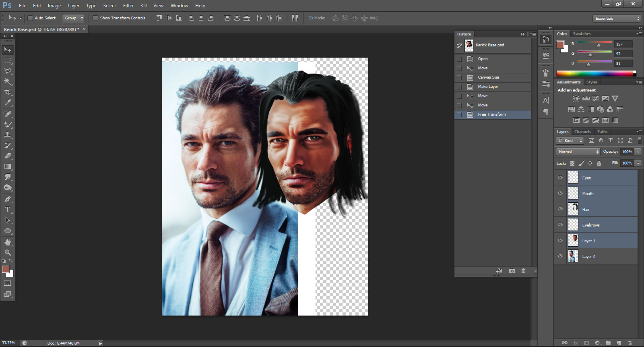
Task: Select the Eraser tool
Action: pos(8,156)
